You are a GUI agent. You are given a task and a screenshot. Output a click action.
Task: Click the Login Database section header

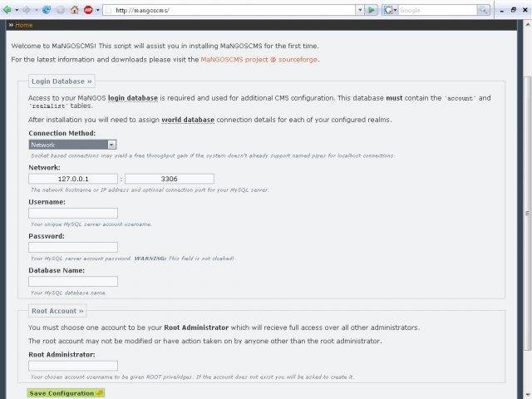point(62,81)
